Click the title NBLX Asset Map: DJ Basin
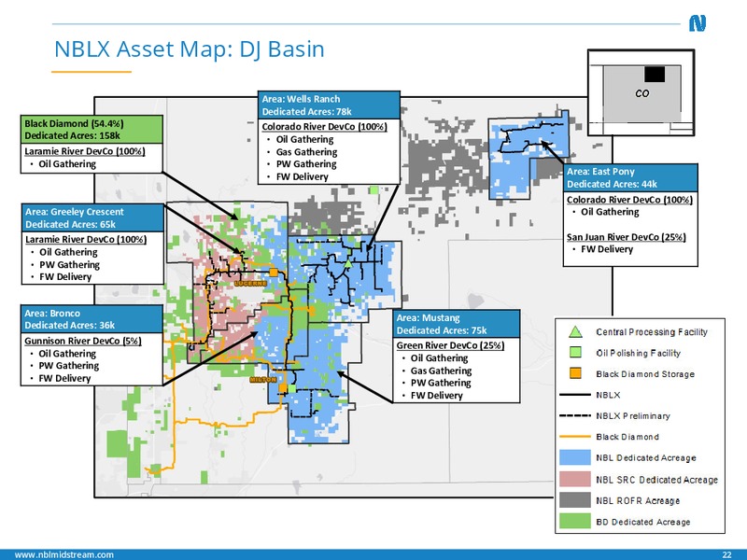 tap(190, 49)
